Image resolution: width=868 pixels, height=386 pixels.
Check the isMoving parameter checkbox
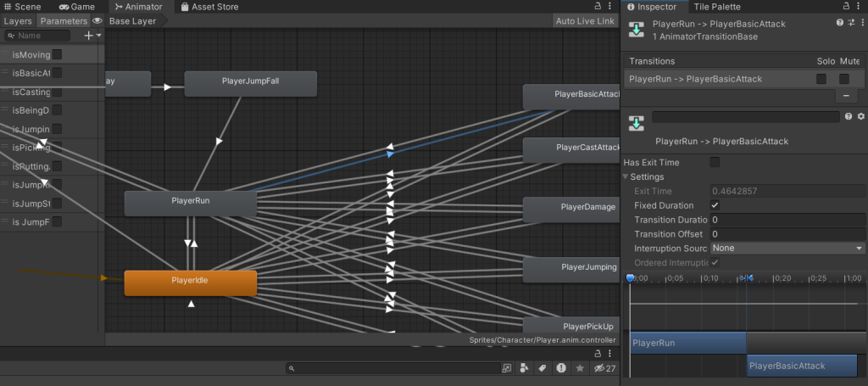58,55
